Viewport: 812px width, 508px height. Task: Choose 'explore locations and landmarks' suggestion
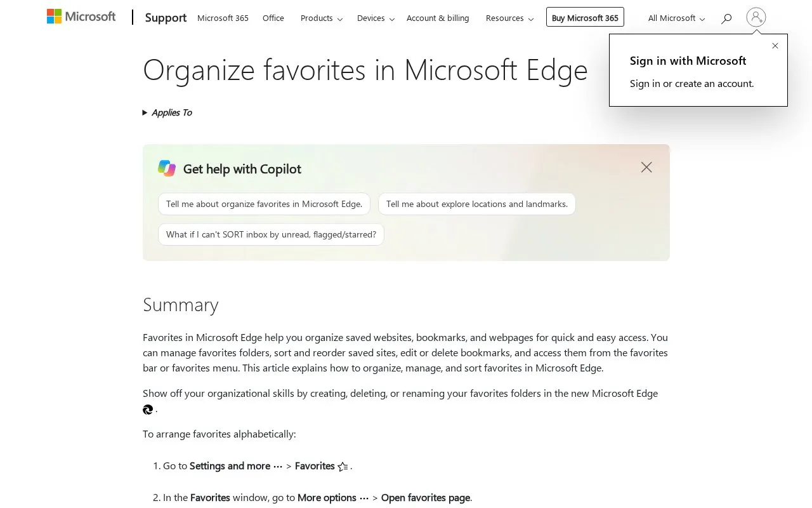pos(477,204)
